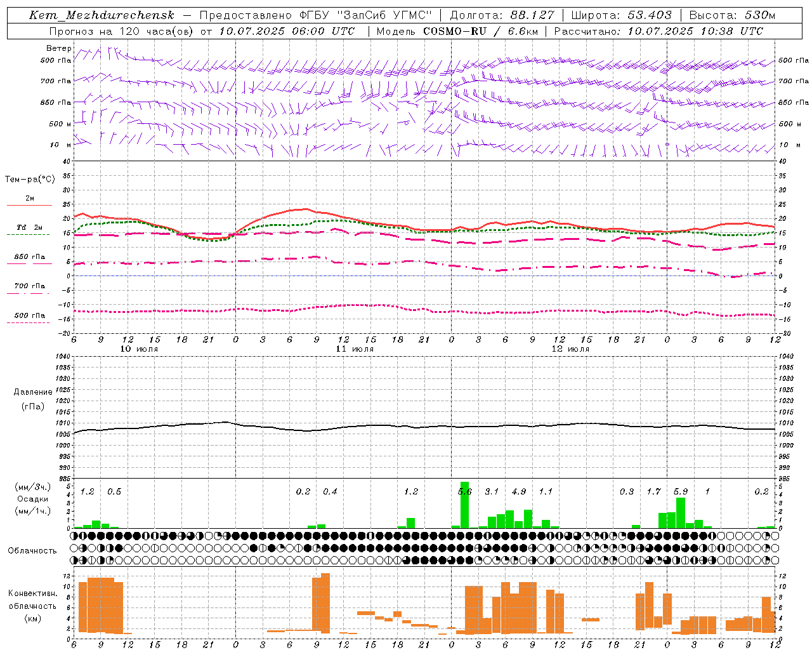Click the dotted 500 гПа temperature legend line
Image resolution: width=812 pixels, height=650 pixels.
28,322
